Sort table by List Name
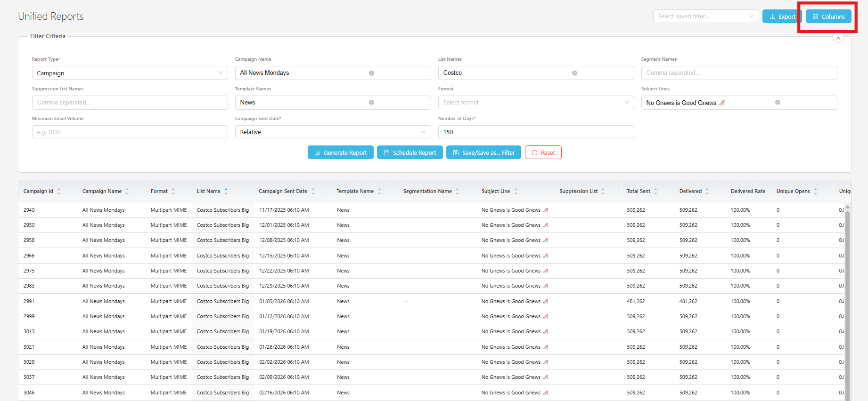 226,191
